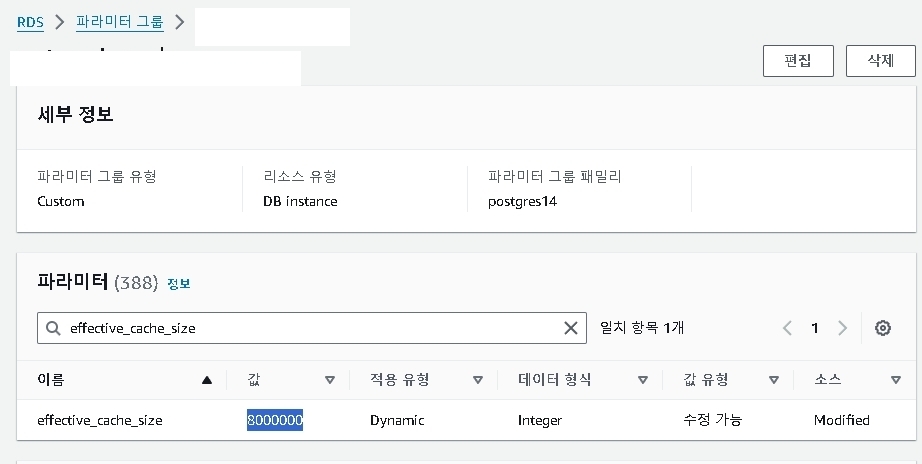The width and height of the screenshot is (922, 464).
Task: Click the 리소스 유형 label
Action: (300, 176)
